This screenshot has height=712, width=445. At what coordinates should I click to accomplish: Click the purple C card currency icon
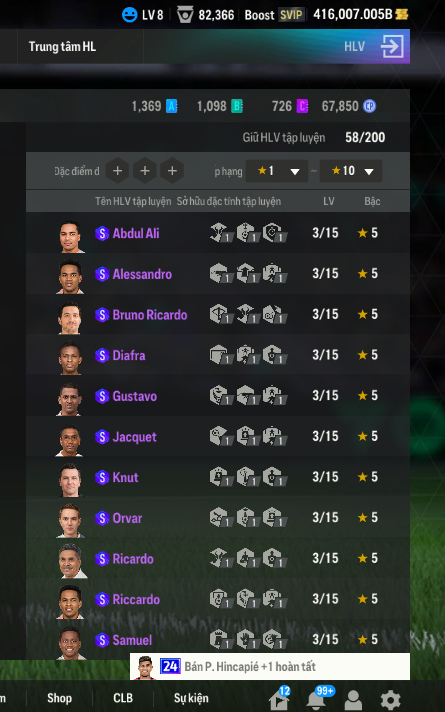(302, 106)
